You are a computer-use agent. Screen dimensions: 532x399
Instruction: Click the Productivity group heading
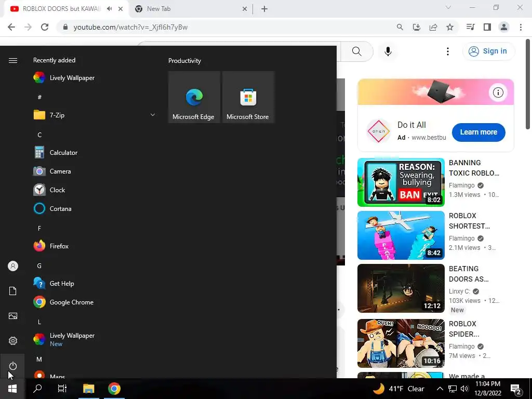[x=184, y=61]
